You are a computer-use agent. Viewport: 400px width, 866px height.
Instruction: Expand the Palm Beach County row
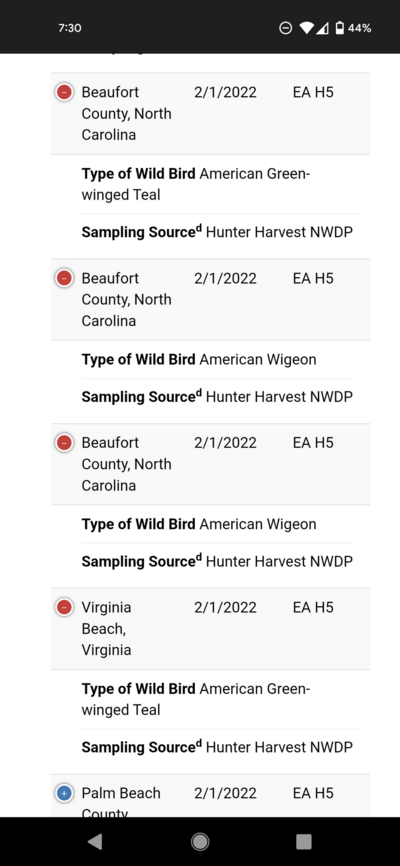click(x=64, y=793)
